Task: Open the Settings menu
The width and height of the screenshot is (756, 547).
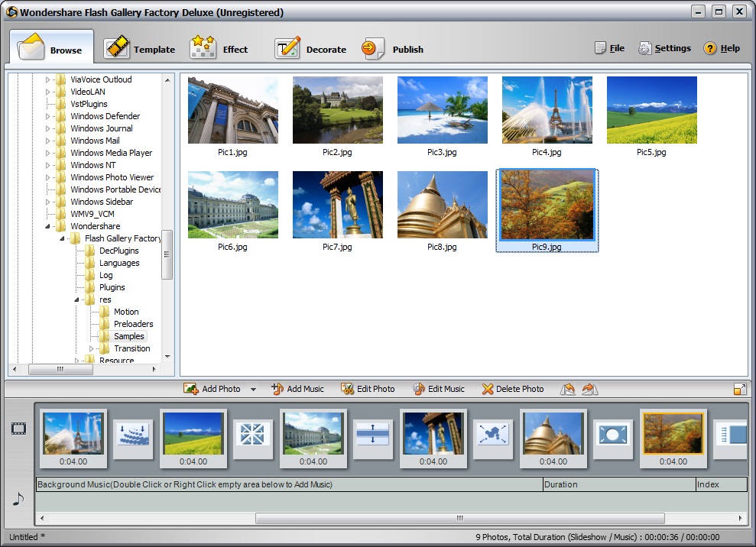Action: (x=664, y=47)
